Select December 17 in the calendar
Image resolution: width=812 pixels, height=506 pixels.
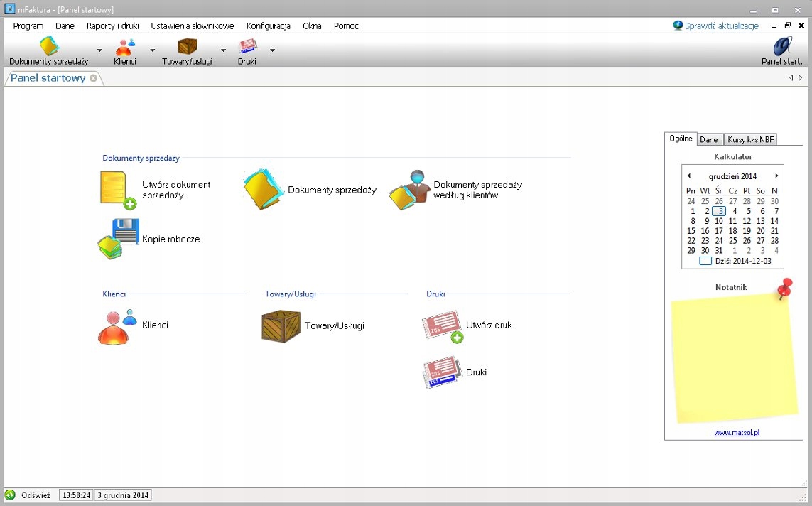pos(718,231)
